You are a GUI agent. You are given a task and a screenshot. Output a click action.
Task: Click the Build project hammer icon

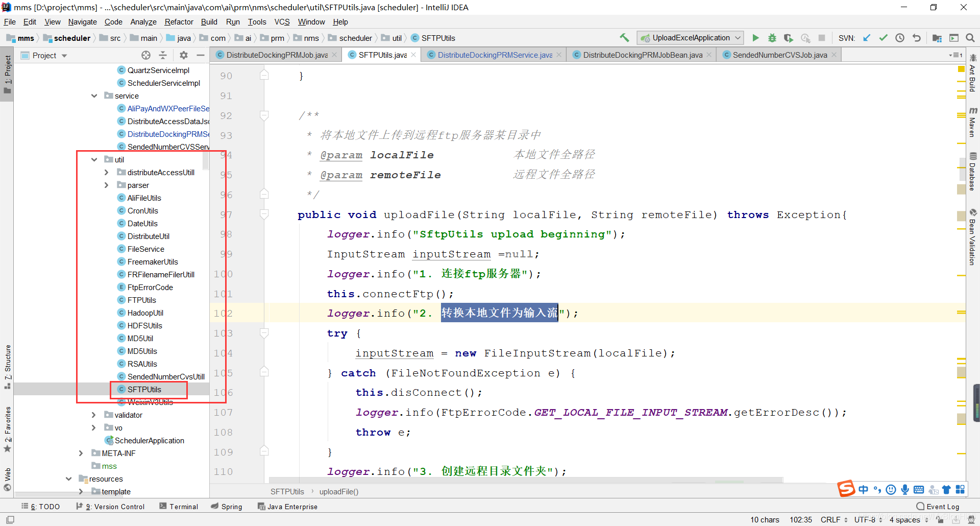tap(624, 38)
